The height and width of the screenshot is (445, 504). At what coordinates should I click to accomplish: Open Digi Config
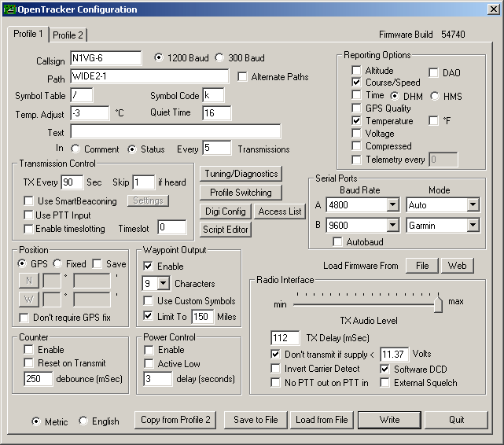point(226,211)
